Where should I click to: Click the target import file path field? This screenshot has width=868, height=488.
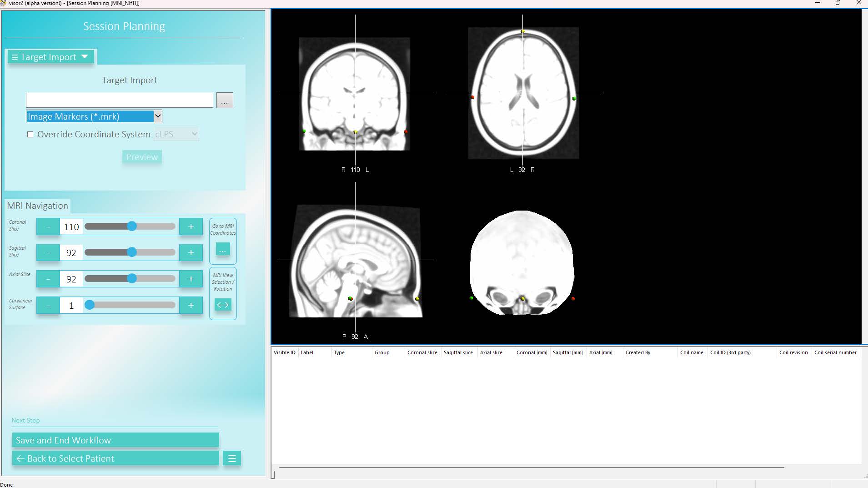[119, 101]
